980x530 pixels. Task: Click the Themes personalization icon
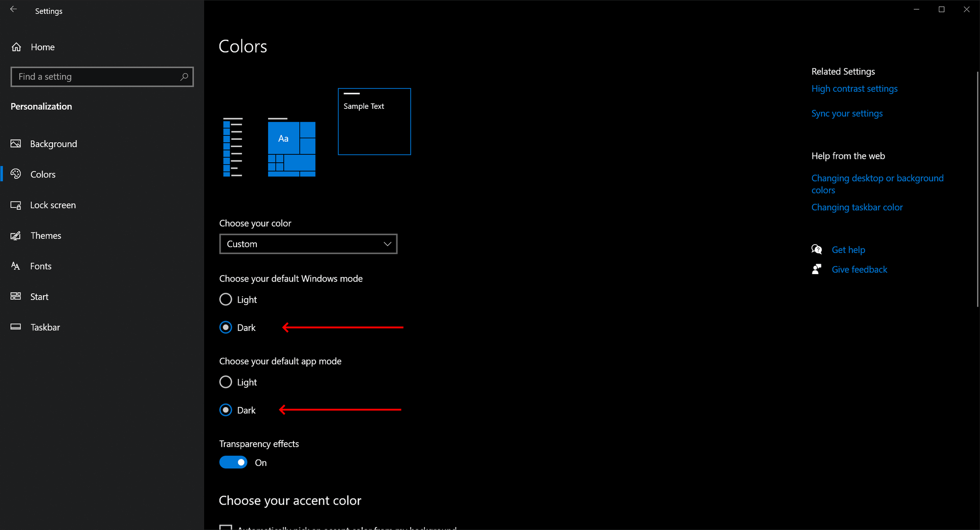tap(16, 235)
